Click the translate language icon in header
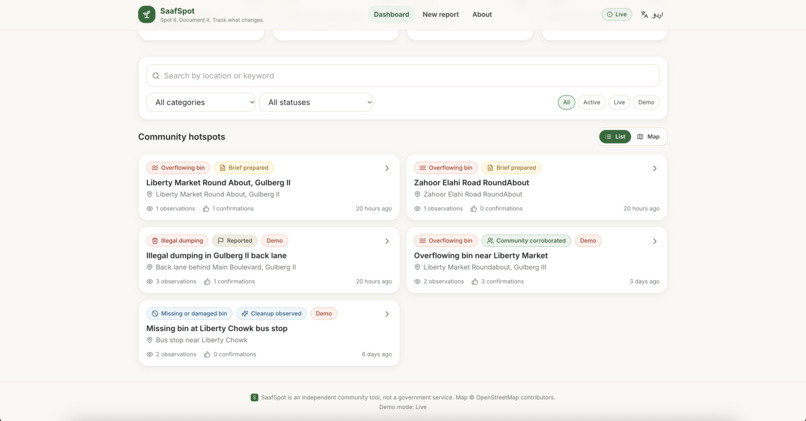The image size is (806, 421). tap(644, 14)
